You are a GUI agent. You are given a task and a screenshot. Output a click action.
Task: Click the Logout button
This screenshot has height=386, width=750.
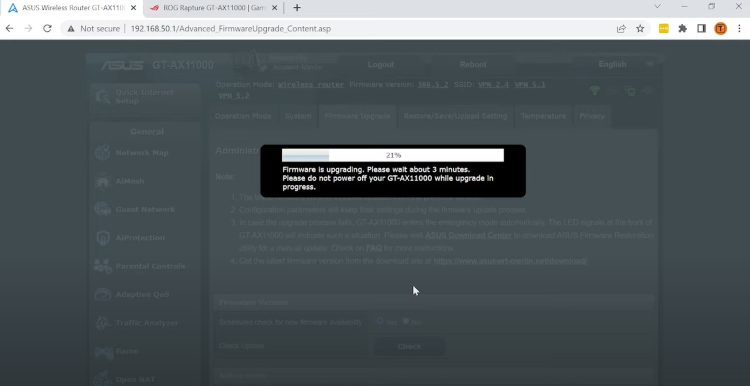pos(381,65)
